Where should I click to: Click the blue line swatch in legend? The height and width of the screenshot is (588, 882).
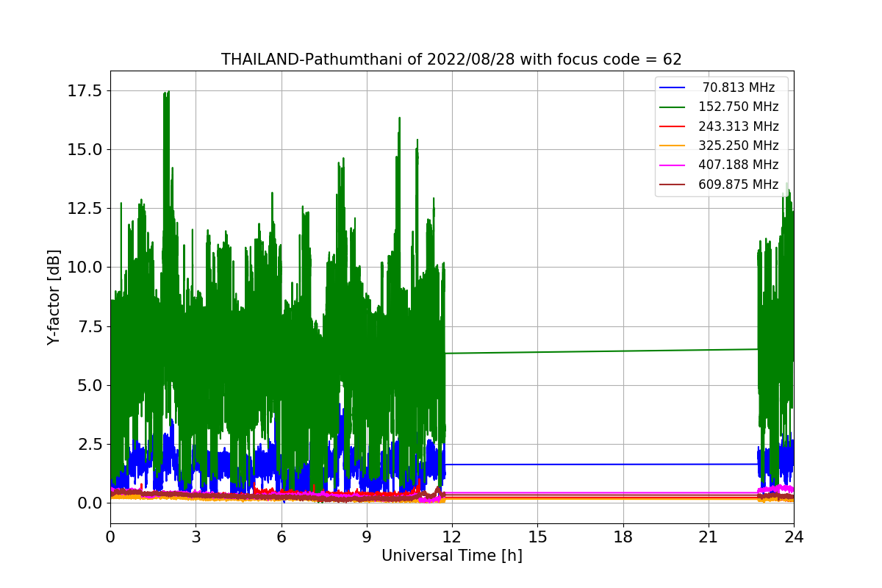pos(673,87)
